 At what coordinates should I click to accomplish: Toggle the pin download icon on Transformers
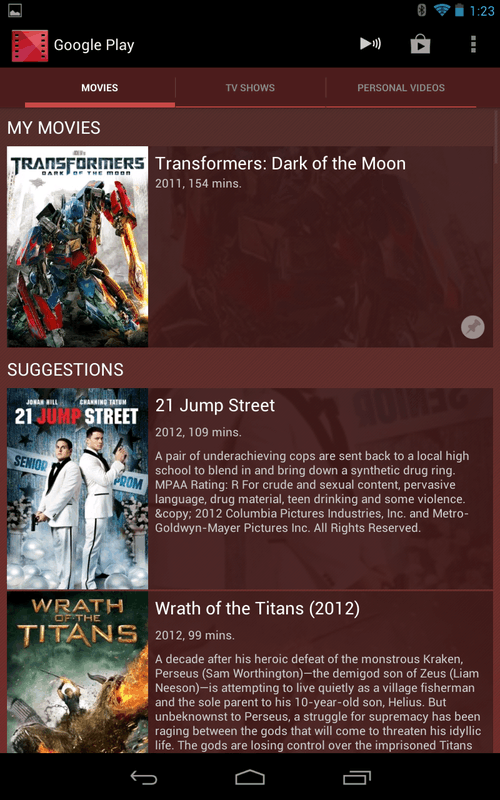coord(472,327)
